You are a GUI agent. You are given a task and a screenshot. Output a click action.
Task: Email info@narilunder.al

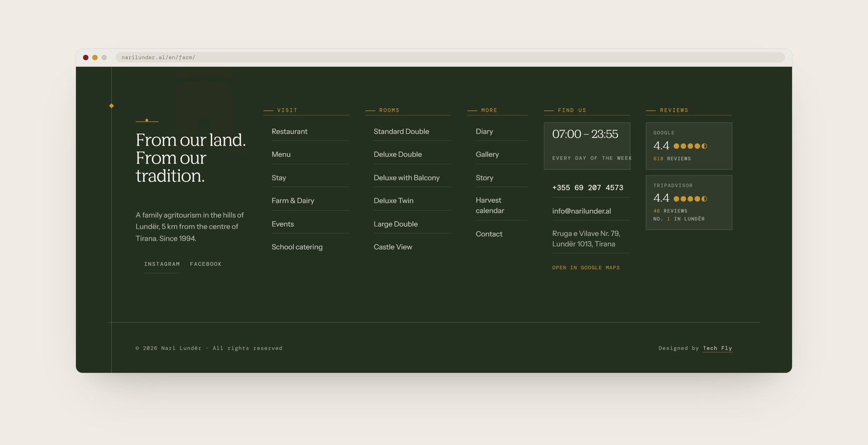(582, 211)
